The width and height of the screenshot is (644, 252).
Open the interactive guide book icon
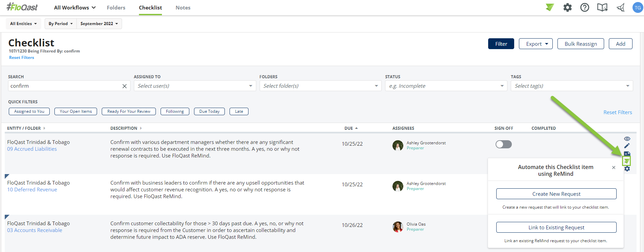pos(602,7)
